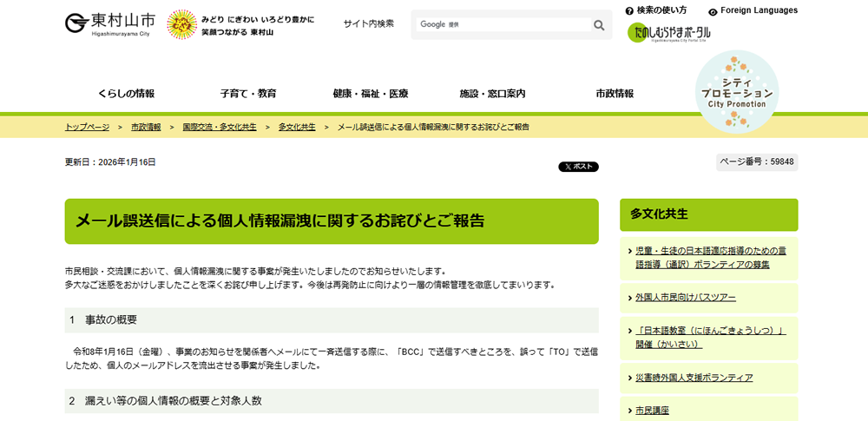Open the City Promotion circle badge

tap(737, 91)
